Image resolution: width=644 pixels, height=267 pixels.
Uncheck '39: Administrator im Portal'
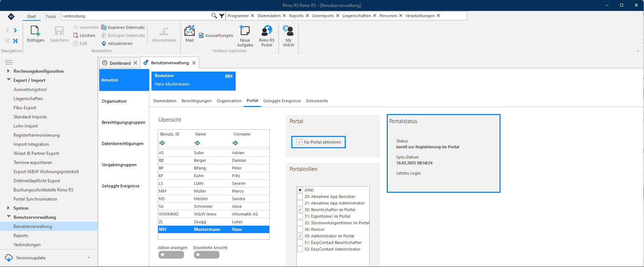(300, 236)
